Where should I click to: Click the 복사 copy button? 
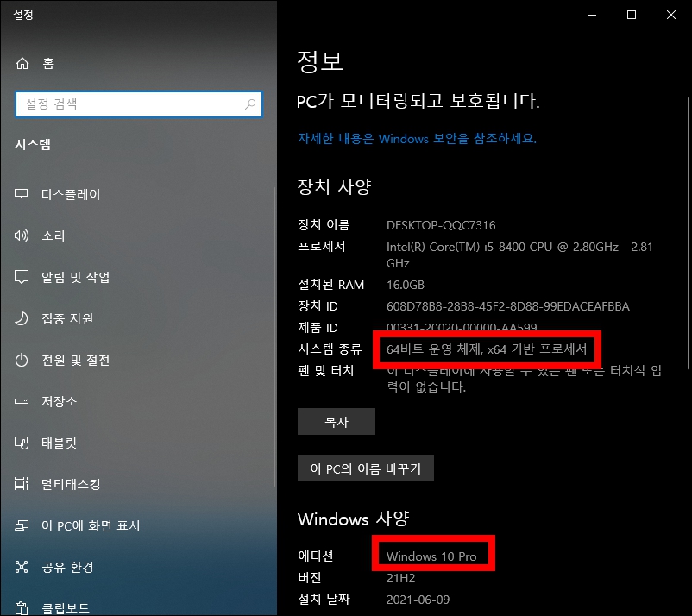tap(336, 421)
